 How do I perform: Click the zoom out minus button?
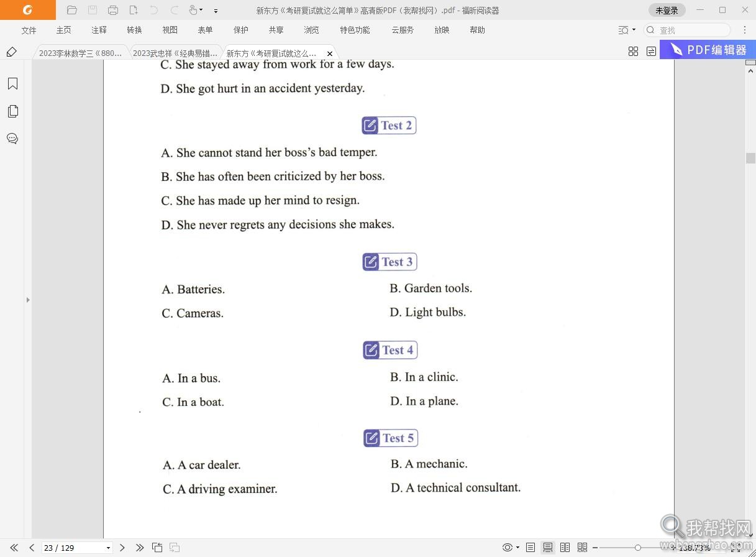(x=594, y=548)
